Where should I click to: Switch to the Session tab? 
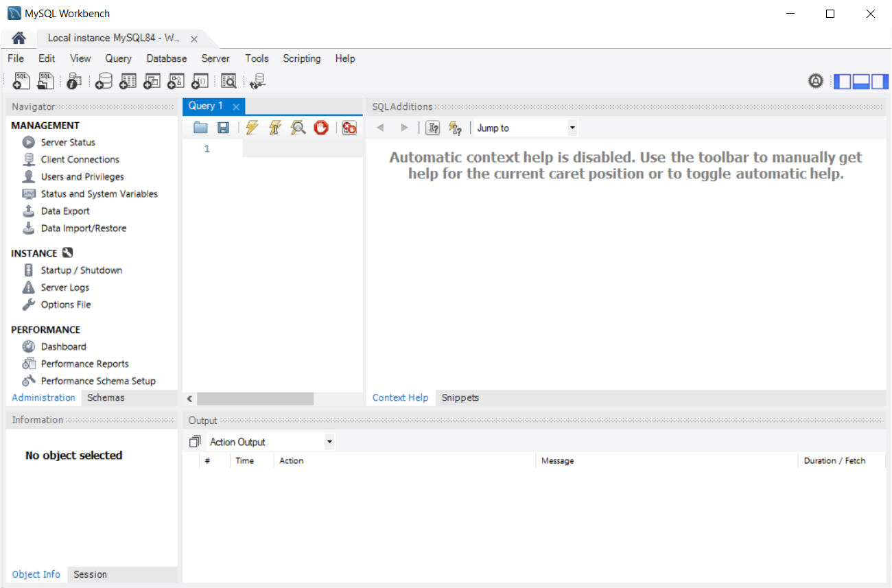coord(91,574)
